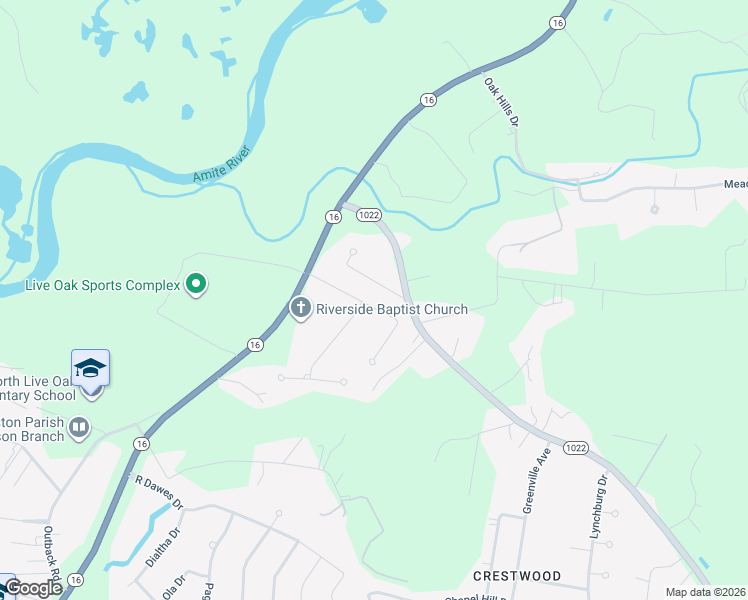Click the Amite River label
Viewport: 748px width, 600px height.
point(222,164)
